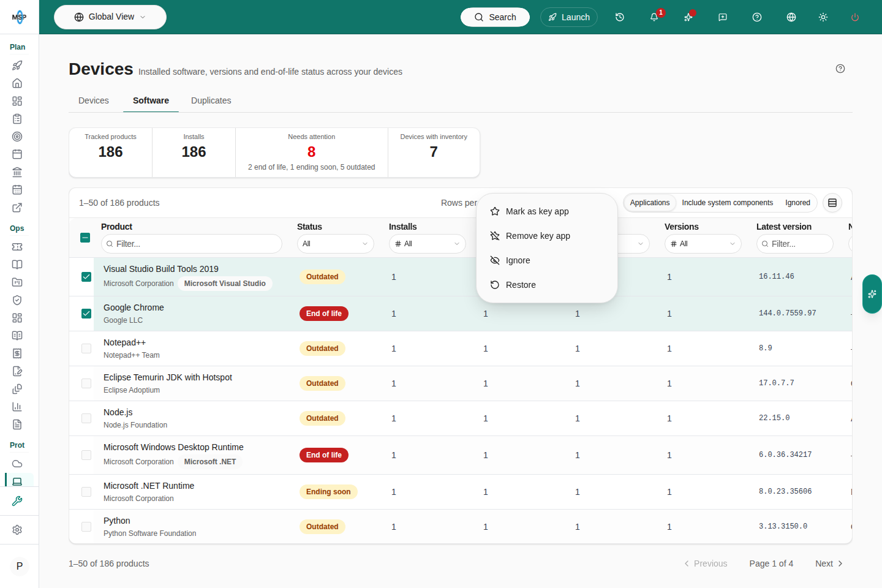Check the Notepad++ row checkbox
The height and width of the screenshot is (588, 882).
point(86,349)
